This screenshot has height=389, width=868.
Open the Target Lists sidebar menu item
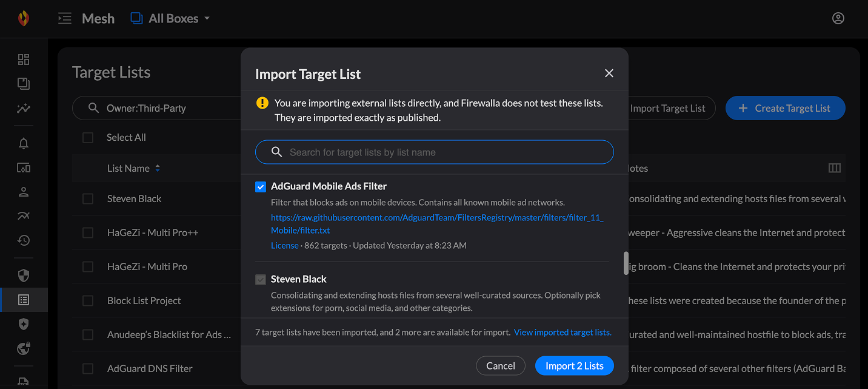pyautogui.click(x=24, y=300)
